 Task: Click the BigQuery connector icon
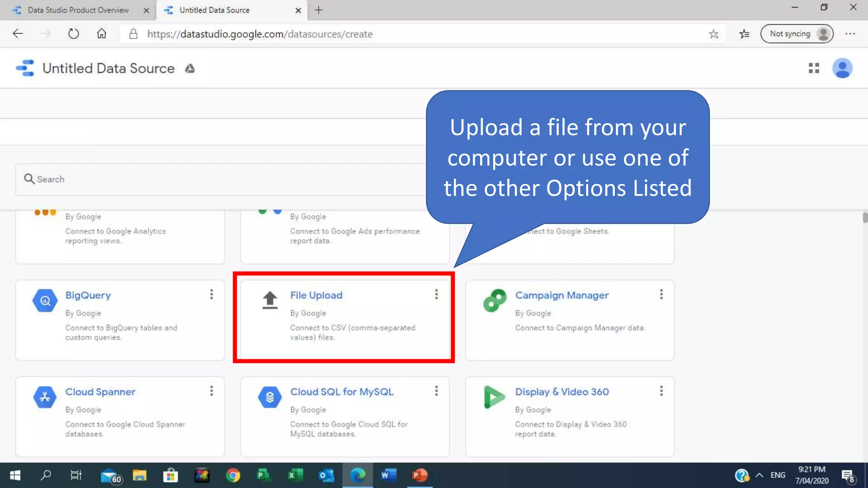click(x=45, y=300)
